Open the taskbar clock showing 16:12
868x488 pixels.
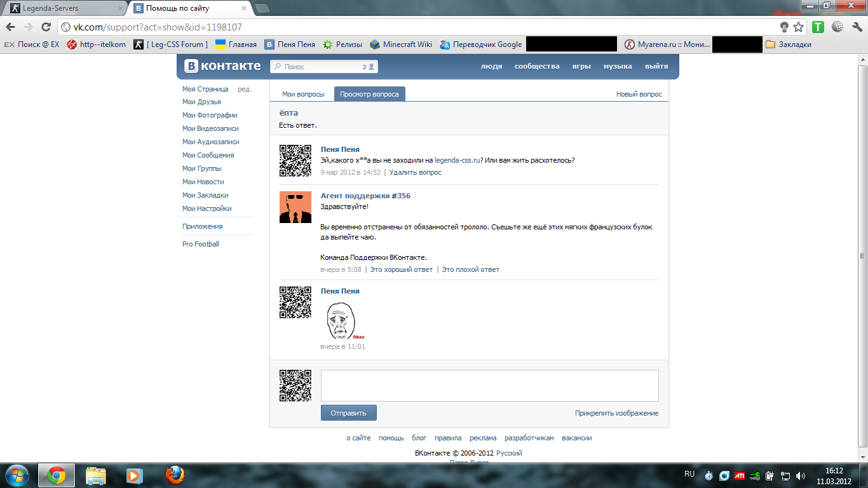834,475
